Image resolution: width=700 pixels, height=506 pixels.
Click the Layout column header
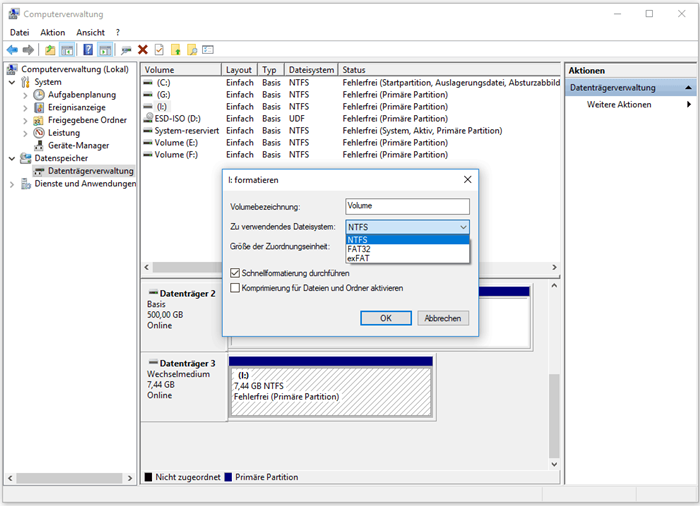(239, 70)
